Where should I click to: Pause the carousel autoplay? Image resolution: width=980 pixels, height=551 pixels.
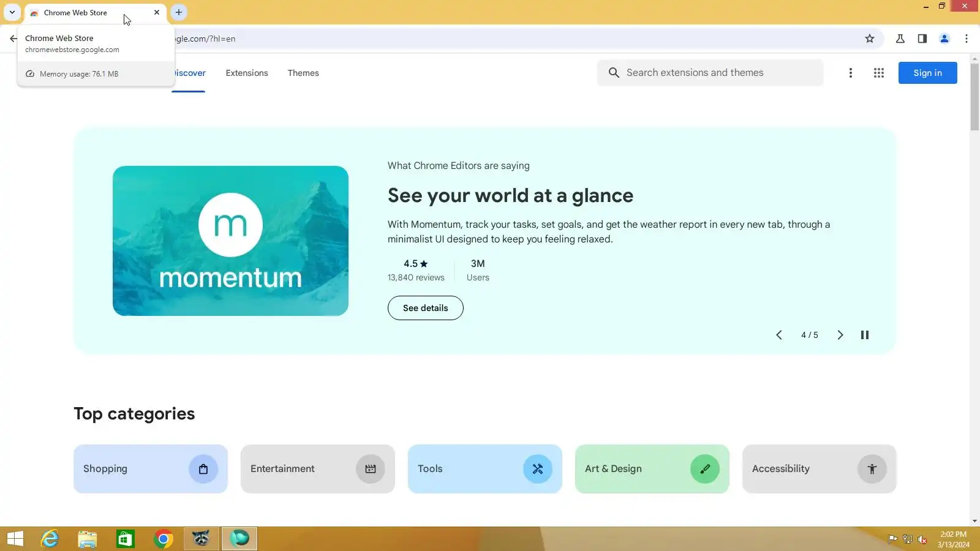click(865, 335)
